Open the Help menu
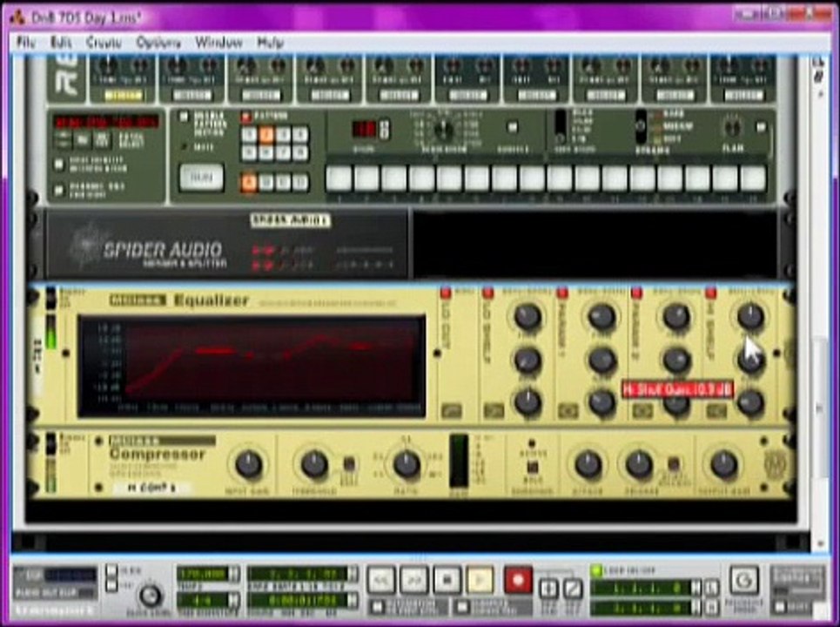Image resolution: width=840 pixels, height=627 pixels. point(270,42)
